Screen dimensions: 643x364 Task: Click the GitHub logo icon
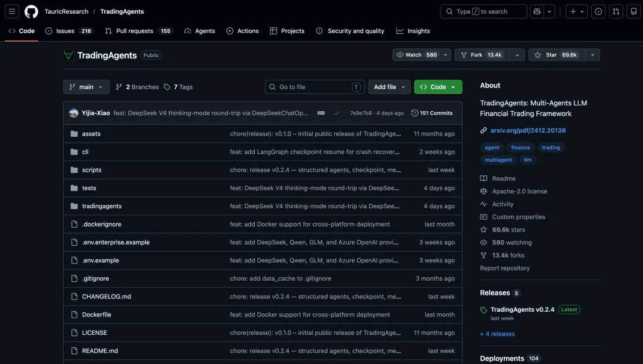(31, 11)
